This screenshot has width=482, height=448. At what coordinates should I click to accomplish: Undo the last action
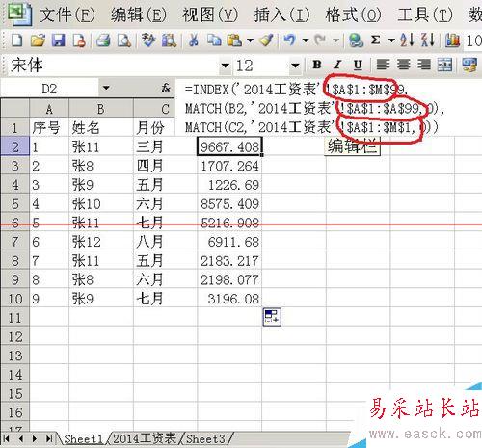pyautogui.click(x=289, y=40)
